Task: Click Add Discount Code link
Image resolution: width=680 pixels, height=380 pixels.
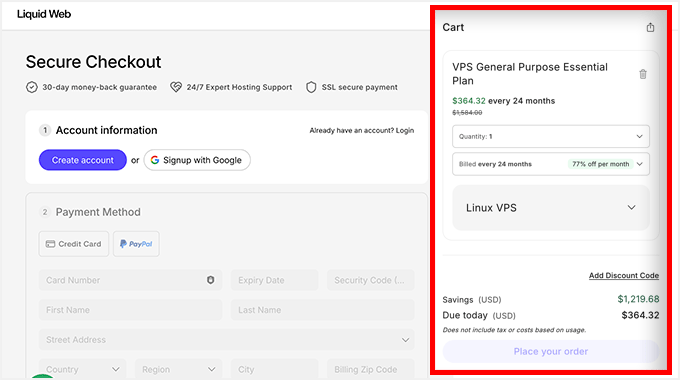Action: point(624,275)
